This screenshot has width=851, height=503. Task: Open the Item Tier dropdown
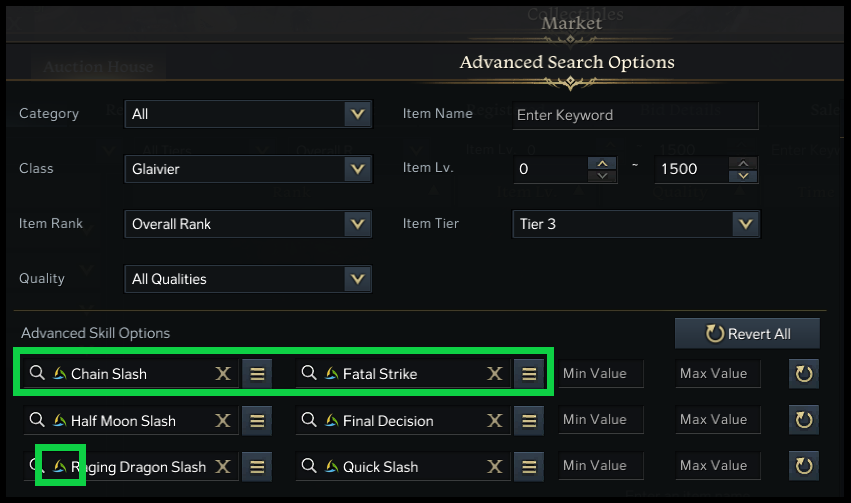(743, 224)
